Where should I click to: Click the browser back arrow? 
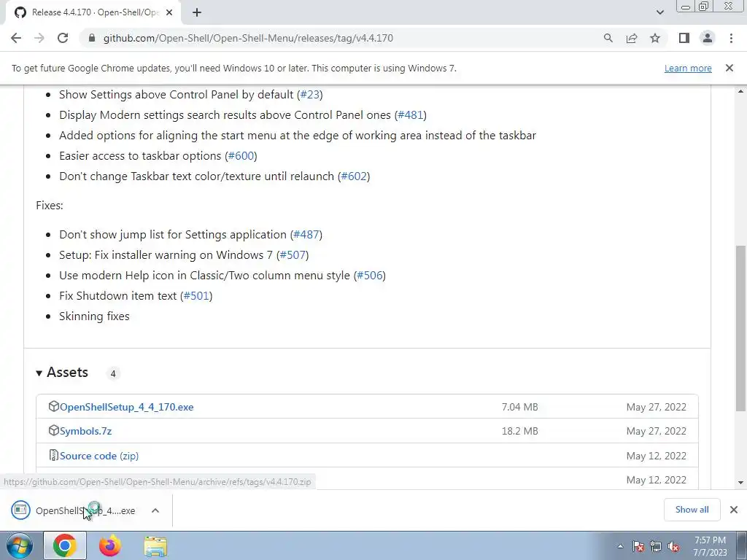point(16,38)
